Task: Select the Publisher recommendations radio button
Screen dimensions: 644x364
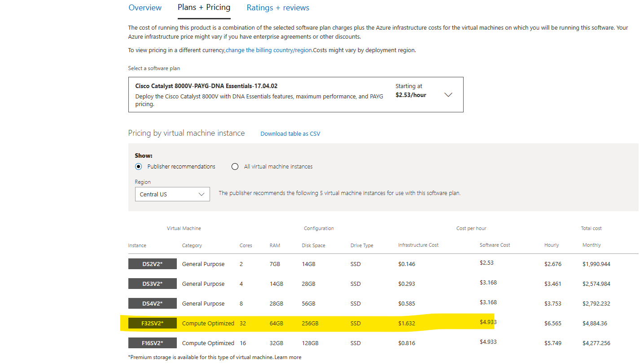Action: coord(138,166)
